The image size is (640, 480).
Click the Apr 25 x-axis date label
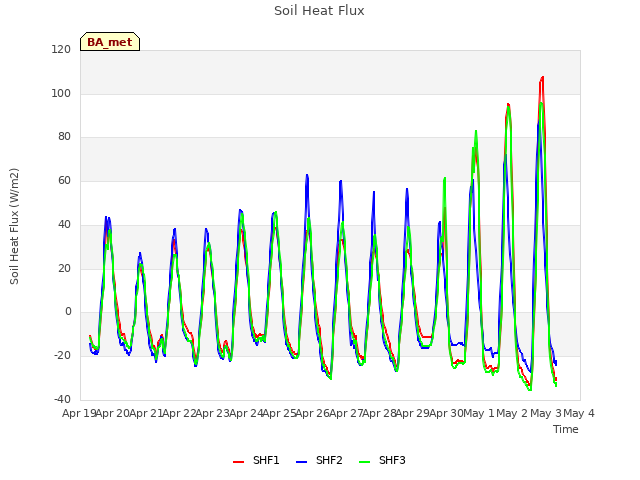[280, 413]
